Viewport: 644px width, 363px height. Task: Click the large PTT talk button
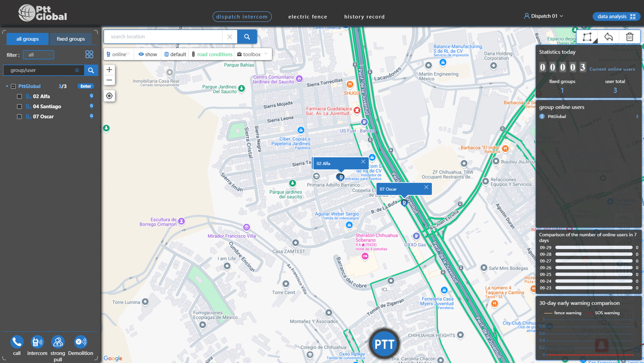pos(384,344)
